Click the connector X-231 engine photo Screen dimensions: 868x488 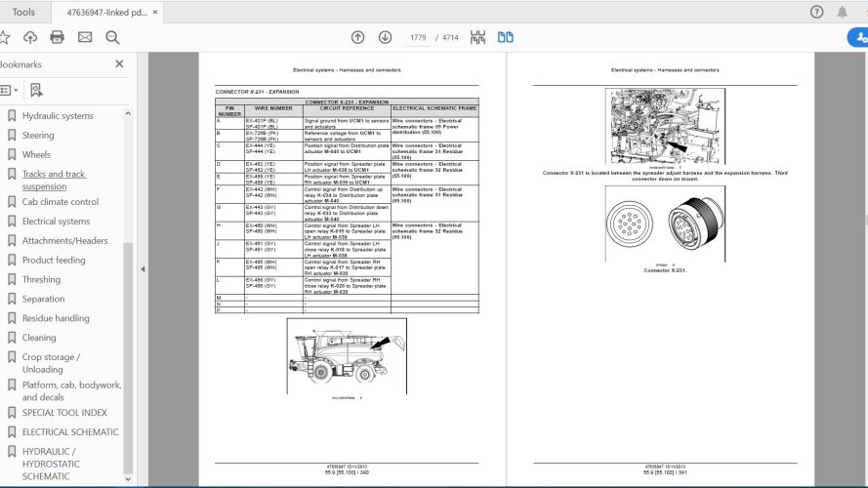(665, 126)
